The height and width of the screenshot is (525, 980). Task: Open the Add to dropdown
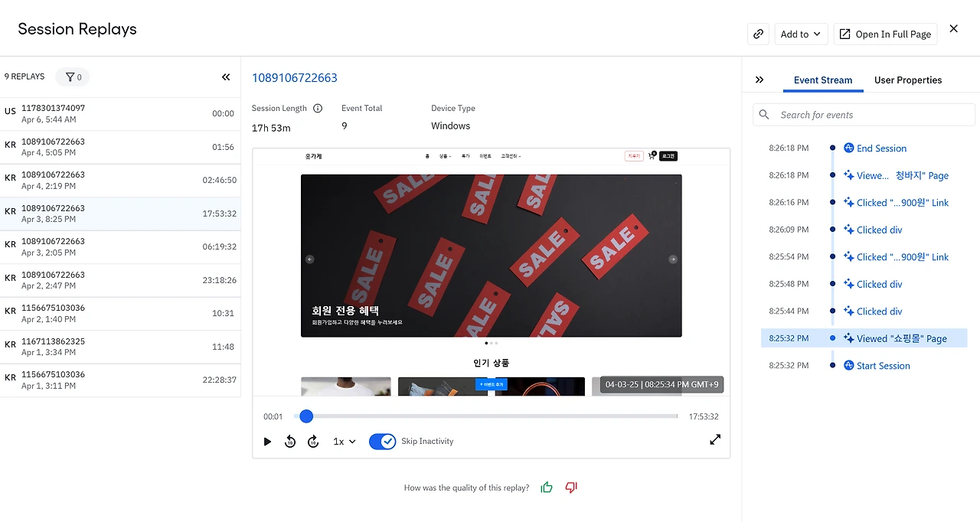pyautogui.click(x=800, y=34)
